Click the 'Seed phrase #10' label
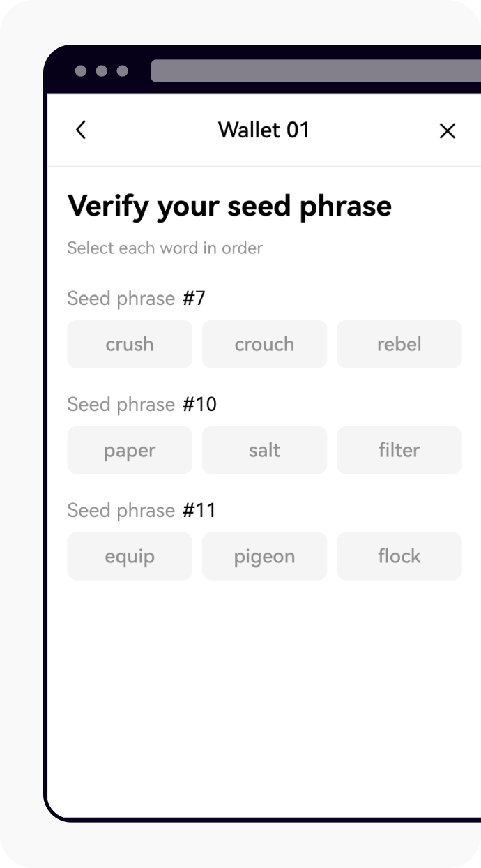 point(142,405)
